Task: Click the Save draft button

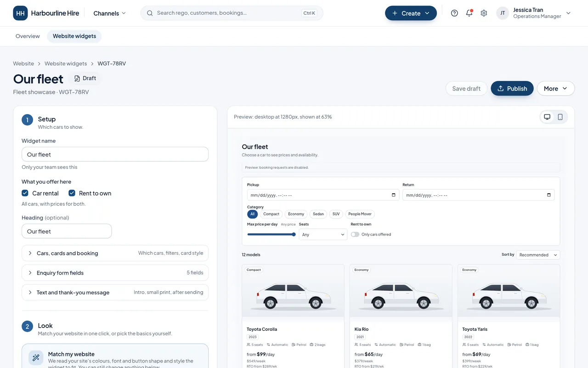Action: click(466, 88)
